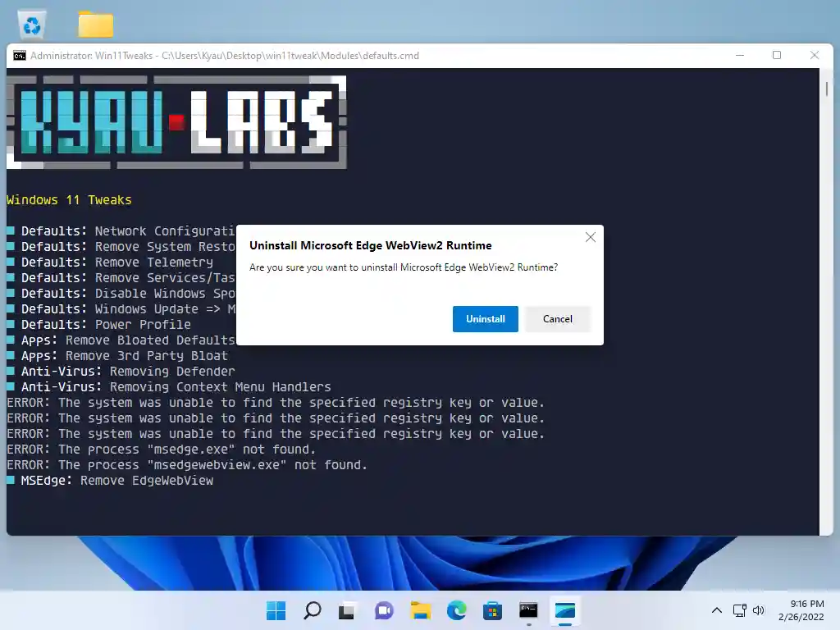840x630 pixels.
Task: Click the 'Uninstall Microsoft Edge WebView2 Runtime' title
Action: (370, 245)
